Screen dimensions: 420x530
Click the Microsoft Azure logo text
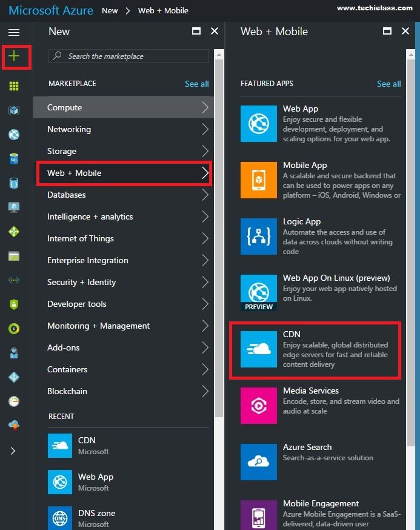(51, 10)
